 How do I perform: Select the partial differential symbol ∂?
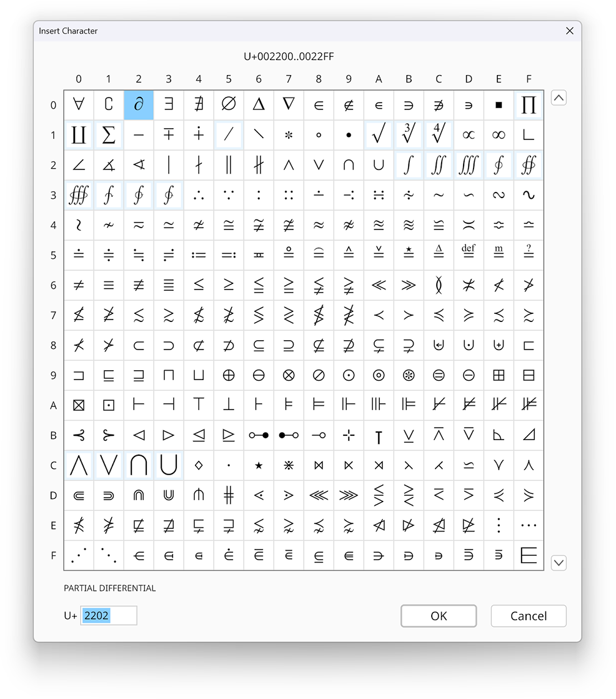click(139, 104)
